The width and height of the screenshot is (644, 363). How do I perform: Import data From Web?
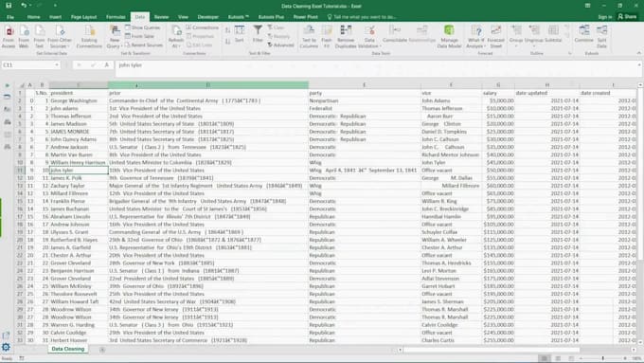[24, 37]
